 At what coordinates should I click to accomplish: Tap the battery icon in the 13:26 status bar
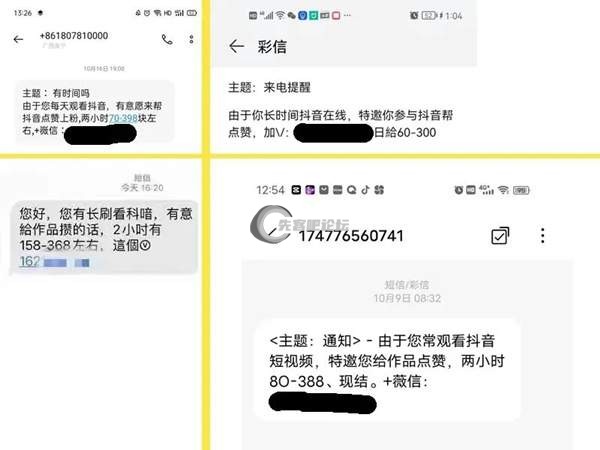tap(192, 13)
